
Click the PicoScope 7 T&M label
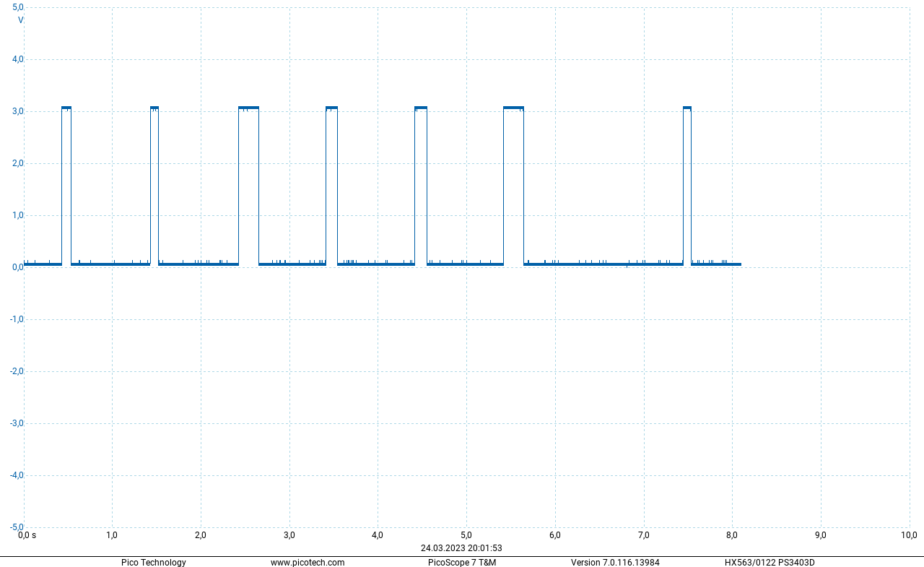click(x=462, y=563)
